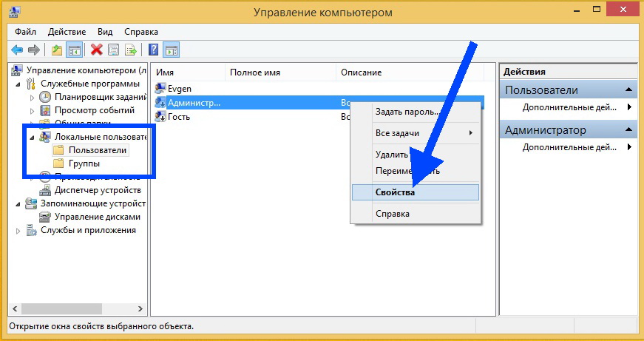Open the Действие menu
Viewport: 644px width, 341px height.
pos(67,32)
